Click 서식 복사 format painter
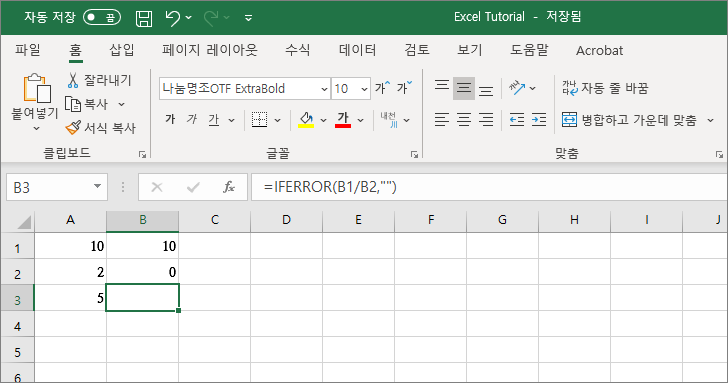Viewport: 728px width, 383px height. pos(100,128)
